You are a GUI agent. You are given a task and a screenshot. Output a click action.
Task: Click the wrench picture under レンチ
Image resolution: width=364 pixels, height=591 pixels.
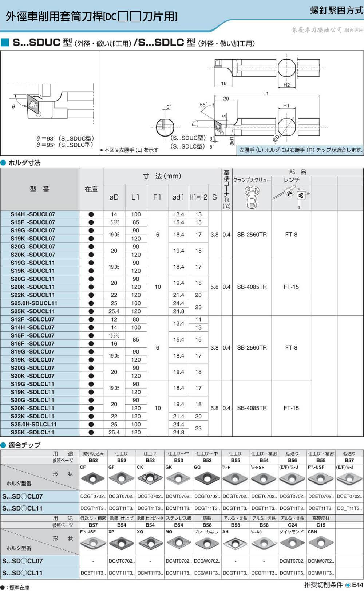pyautogui.click(x=291, y=197)
